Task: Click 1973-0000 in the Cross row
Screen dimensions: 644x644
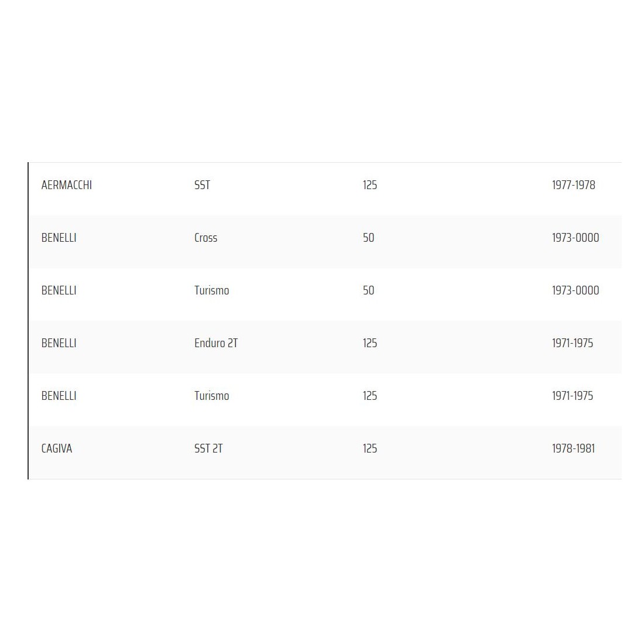Action: pos(575,238)
